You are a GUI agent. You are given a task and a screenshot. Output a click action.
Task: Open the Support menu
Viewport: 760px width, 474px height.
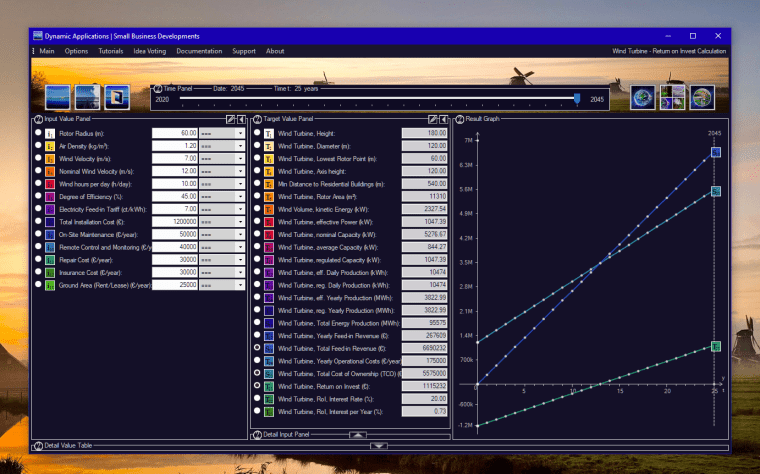244,51
